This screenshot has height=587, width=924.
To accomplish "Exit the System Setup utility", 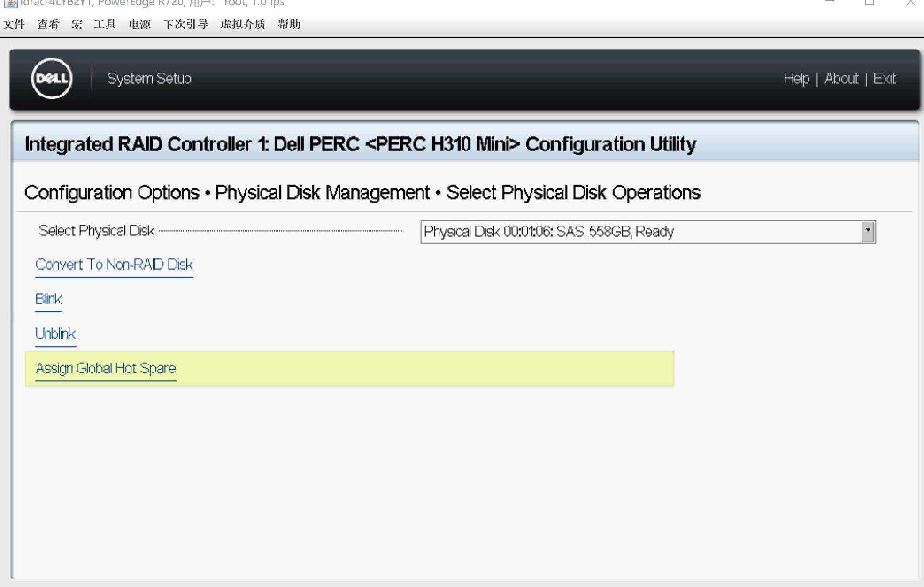I will tap(884, 79).
